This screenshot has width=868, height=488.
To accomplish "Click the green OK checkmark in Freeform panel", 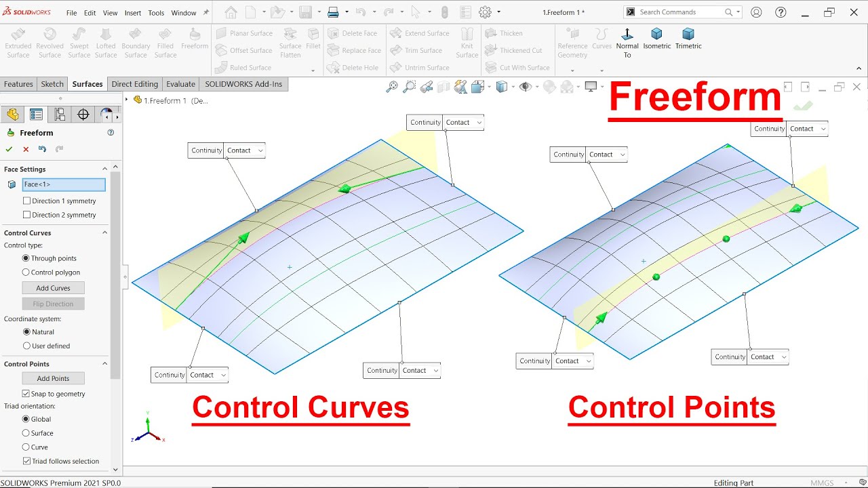I will click(x=9, y=149).
